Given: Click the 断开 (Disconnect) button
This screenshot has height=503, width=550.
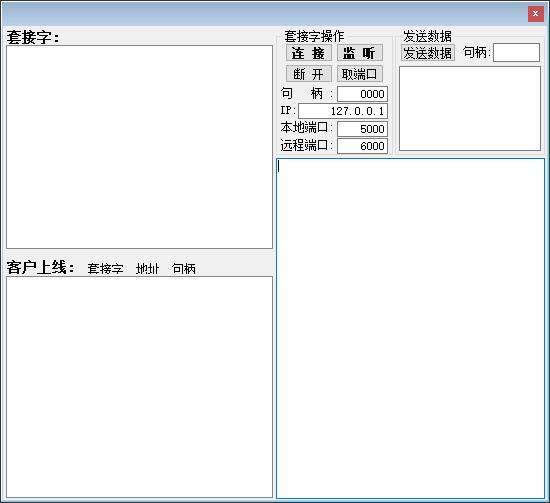Looking at the screenshot, I should (x=309, y=74).
